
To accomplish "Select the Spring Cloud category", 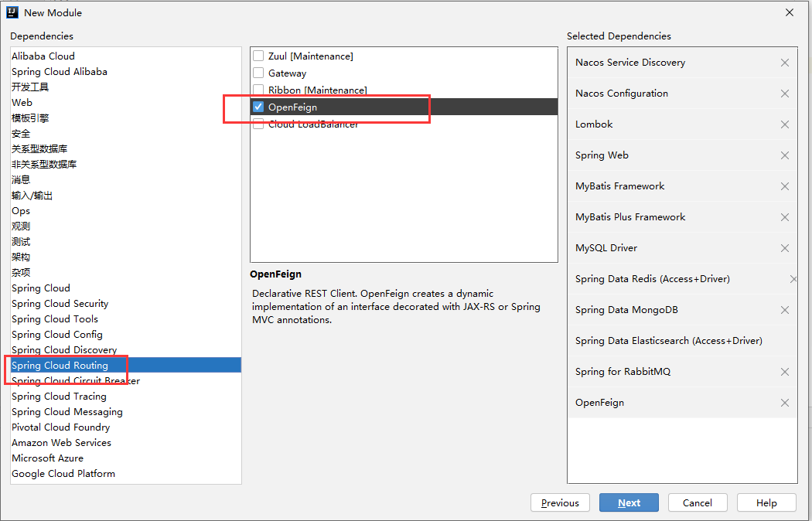I will [x=126, y=288].
